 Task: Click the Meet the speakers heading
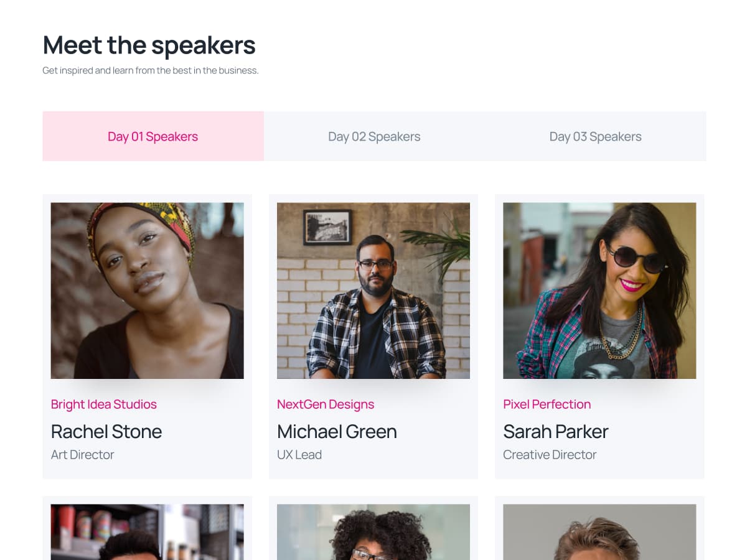coord(149,45)
